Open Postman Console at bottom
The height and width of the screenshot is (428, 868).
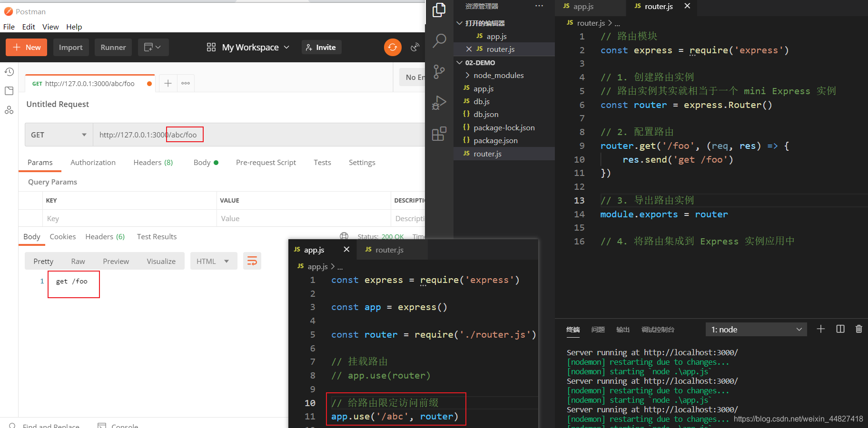(x=118, y=426)
